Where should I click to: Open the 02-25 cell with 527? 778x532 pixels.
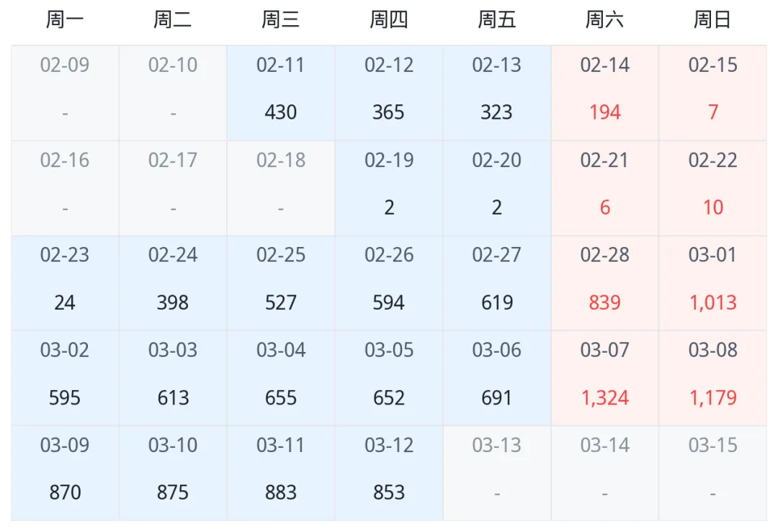[281, 283]
